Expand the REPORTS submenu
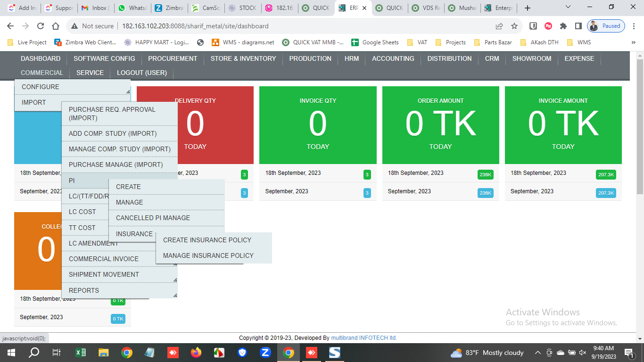 click(120, 290)
